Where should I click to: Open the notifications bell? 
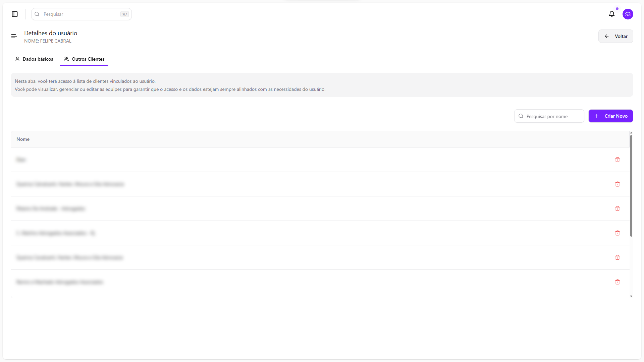click(611, 14)
